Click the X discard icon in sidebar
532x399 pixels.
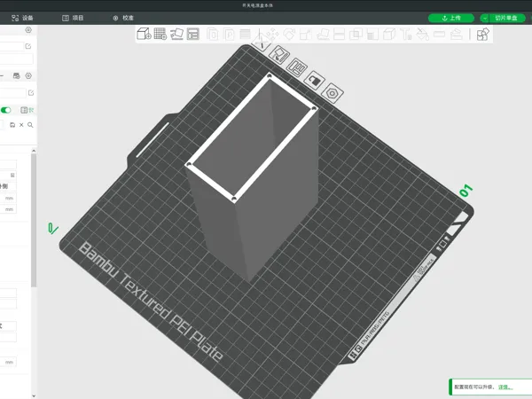tap(21, 125)
